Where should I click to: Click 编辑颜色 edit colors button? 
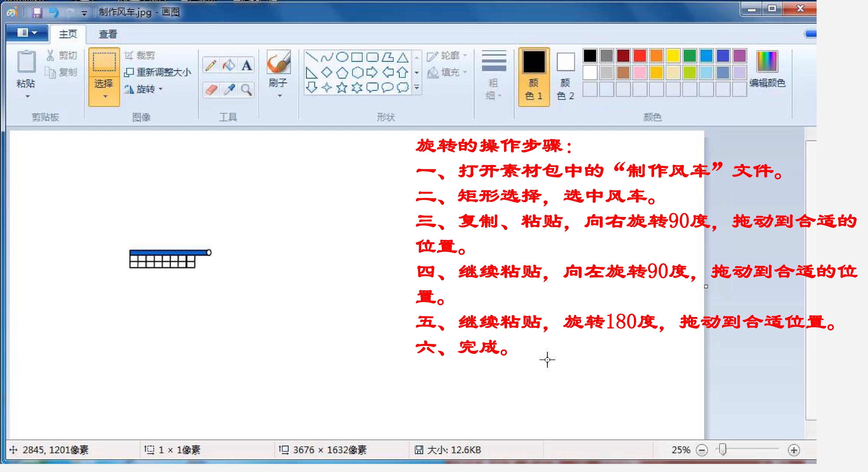(x=767, y=70)
